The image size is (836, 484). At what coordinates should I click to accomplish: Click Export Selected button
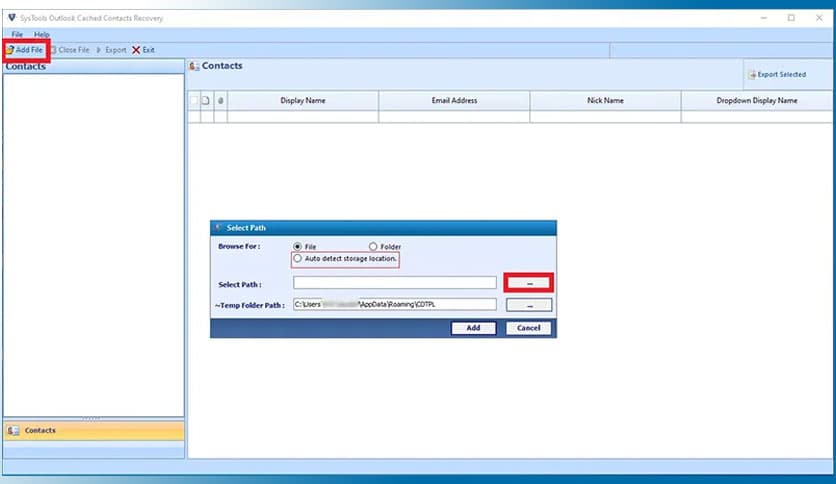[777, 75]
